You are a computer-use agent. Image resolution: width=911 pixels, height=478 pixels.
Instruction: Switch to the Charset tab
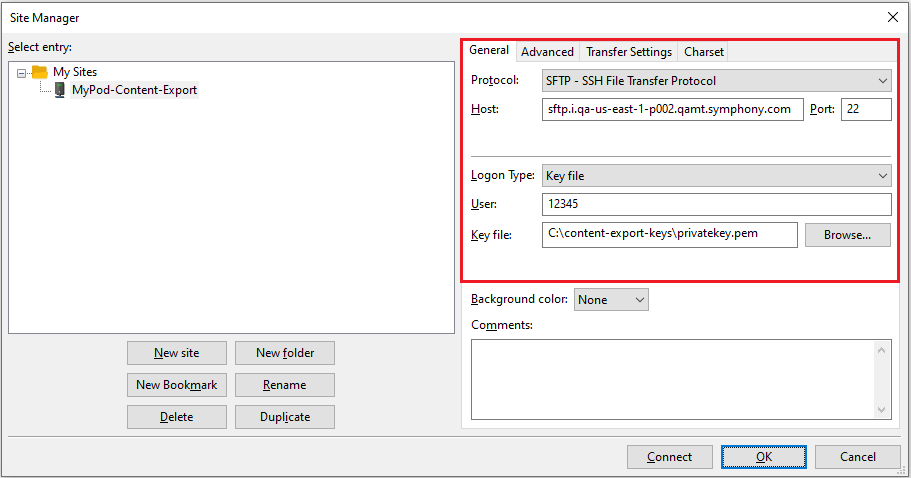[703, 52]
